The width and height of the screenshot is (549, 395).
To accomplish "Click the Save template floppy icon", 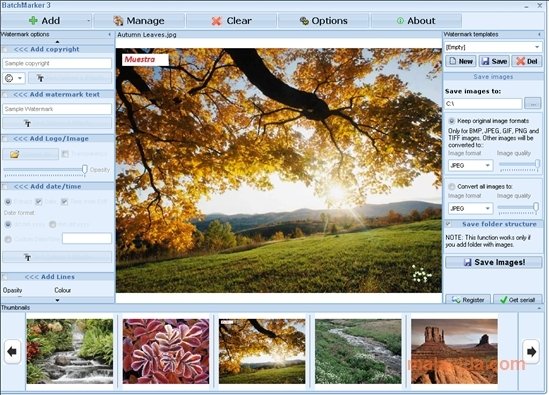I will [x=485, y=61].
